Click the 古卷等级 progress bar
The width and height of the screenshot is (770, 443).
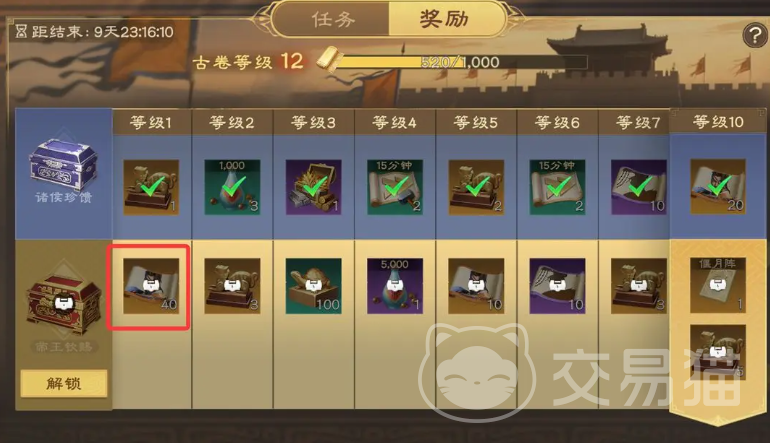click(x=461, y=62)
